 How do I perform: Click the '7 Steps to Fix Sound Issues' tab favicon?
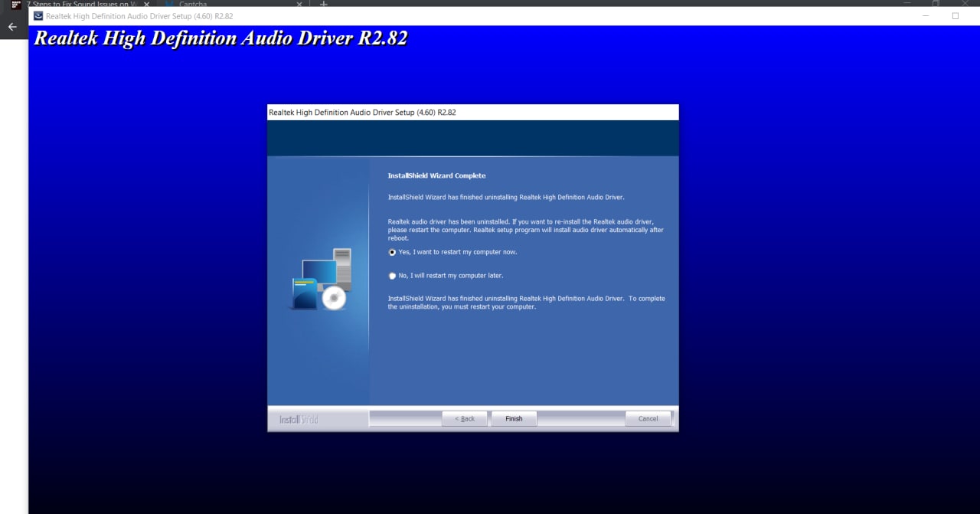click(17, 4)
